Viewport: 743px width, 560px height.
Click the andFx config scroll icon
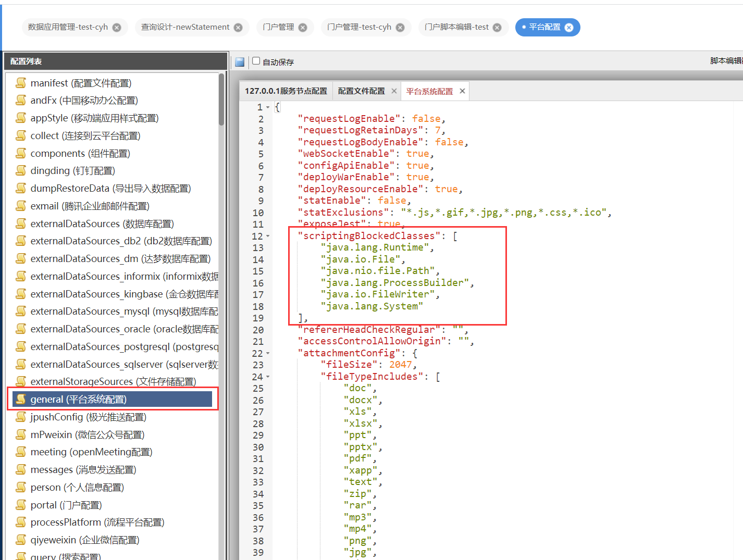point(21,100)
